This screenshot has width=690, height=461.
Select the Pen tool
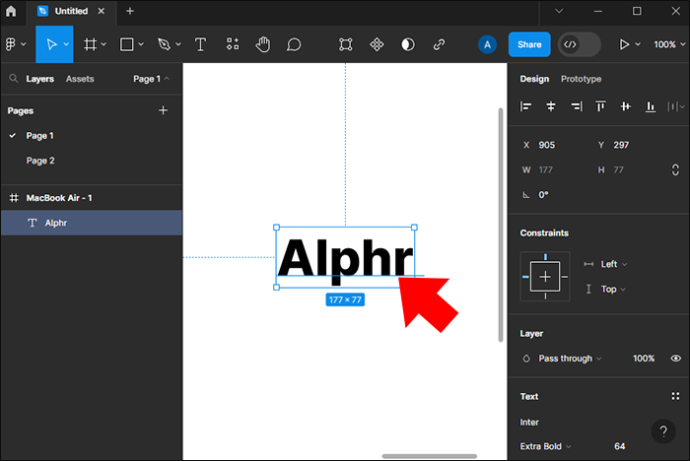click(x=164, y=44)
